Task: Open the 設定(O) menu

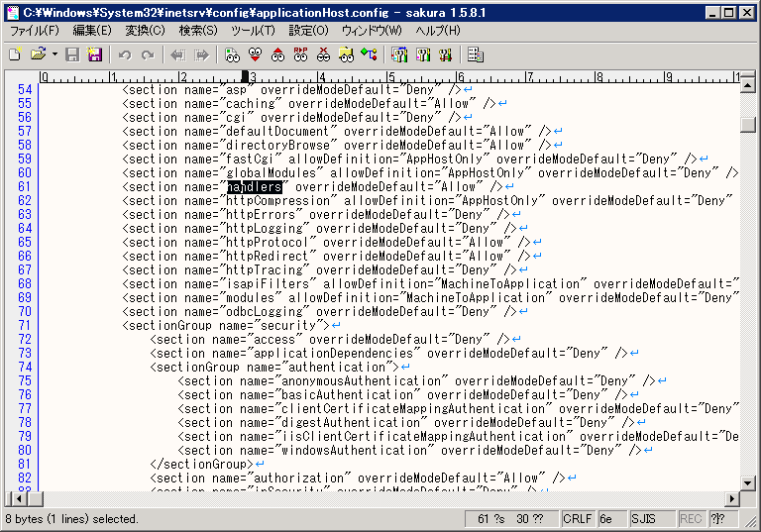Action: point(308,31)
